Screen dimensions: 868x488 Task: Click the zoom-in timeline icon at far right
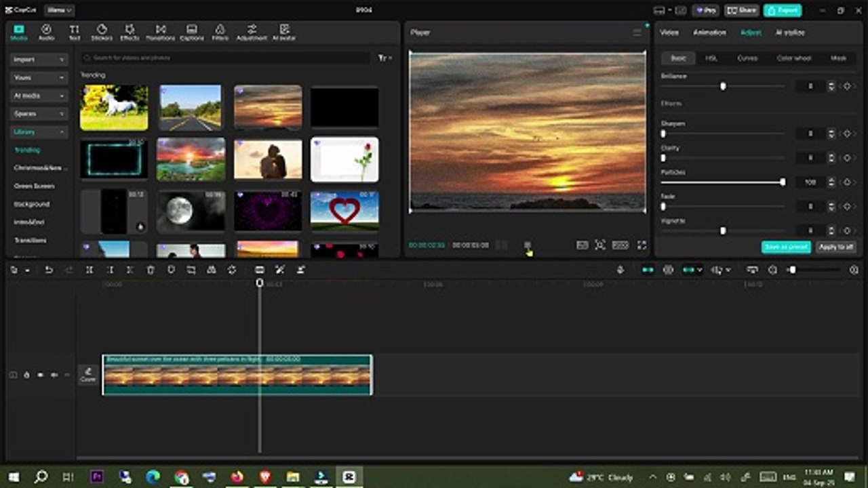853,270
